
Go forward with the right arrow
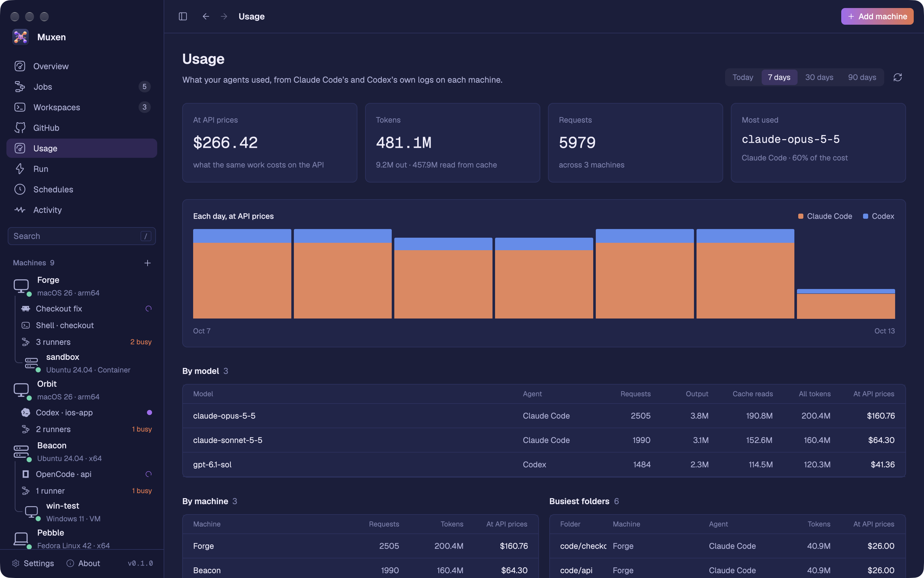(x=224, y=16)
